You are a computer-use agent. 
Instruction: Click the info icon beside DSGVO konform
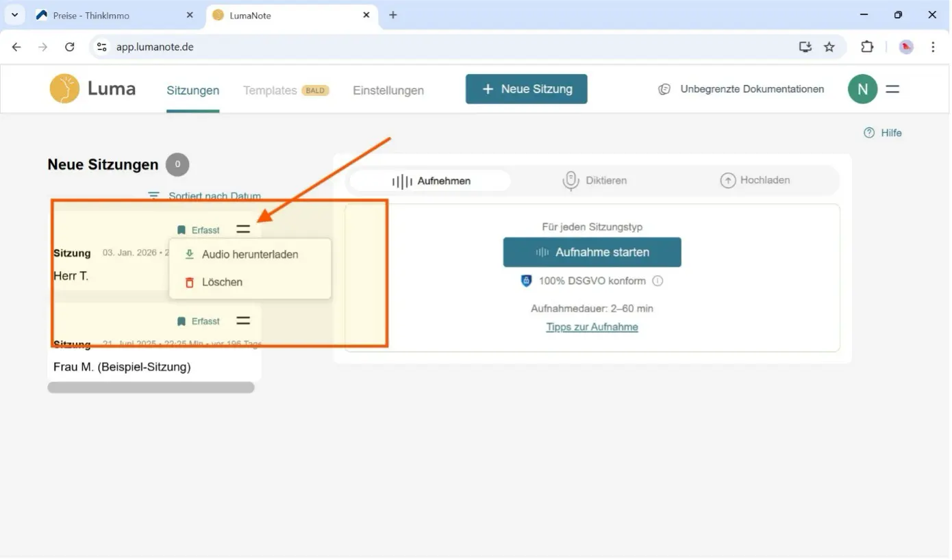[657, 281]
